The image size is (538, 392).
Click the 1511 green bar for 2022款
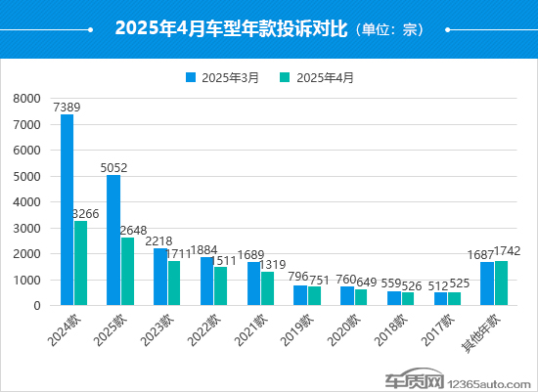pyautogui.click(x=221, y=286)
